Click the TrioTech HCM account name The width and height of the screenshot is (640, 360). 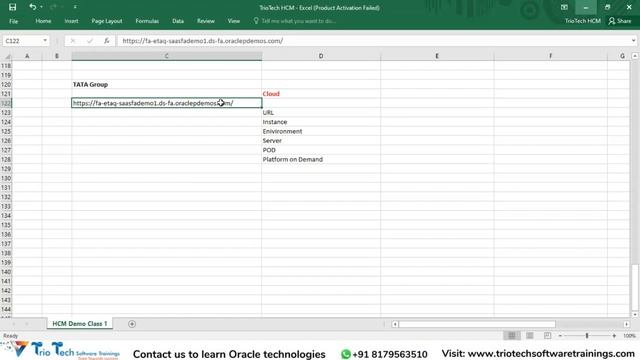582,21
